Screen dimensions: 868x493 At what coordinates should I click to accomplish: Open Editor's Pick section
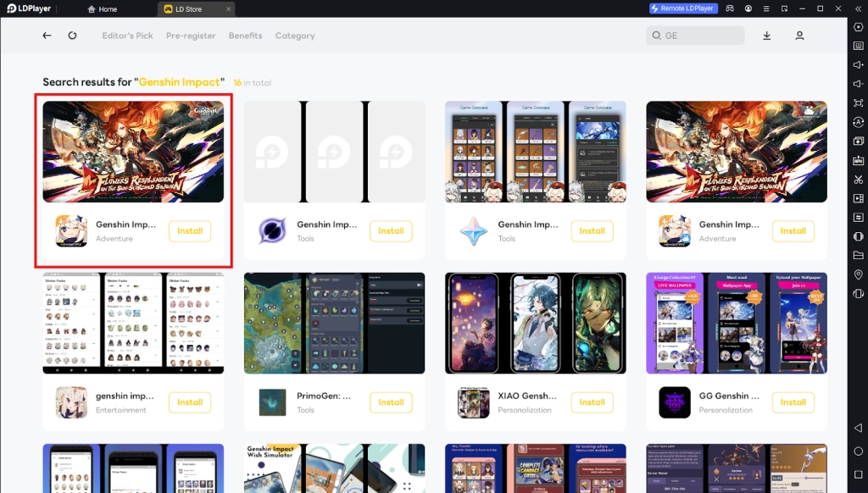pos(127,36)
